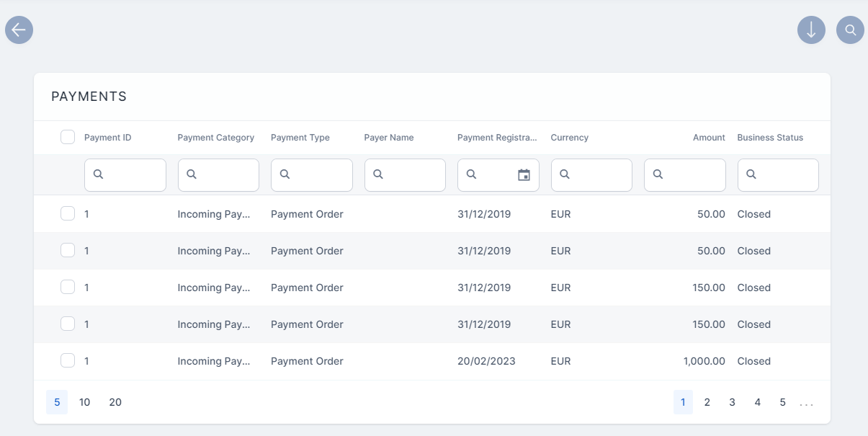Screen dimensions: 868x436
Task: Set page size to 20 rows
Action: (115, 402)
